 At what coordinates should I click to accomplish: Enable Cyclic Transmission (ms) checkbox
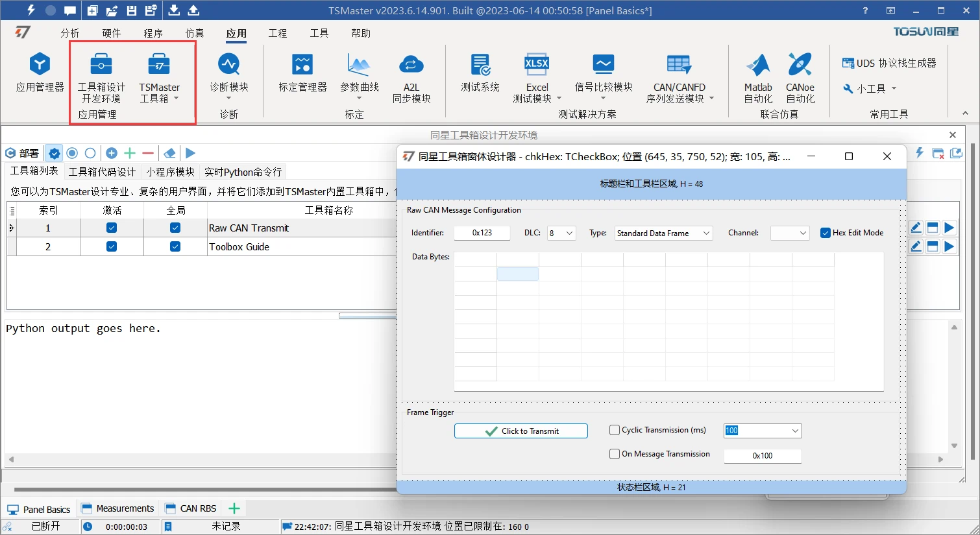click(615, 430)
